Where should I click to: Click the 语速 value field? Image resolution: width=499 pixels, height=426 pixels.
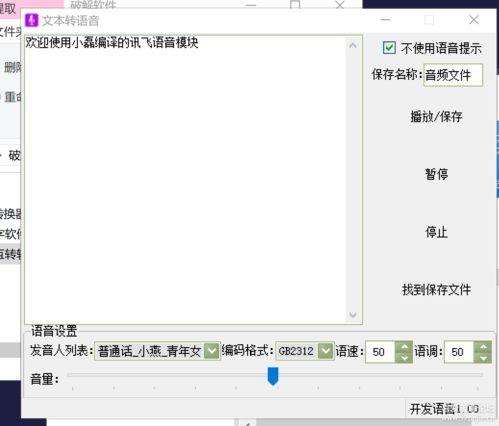click(380, 352)
